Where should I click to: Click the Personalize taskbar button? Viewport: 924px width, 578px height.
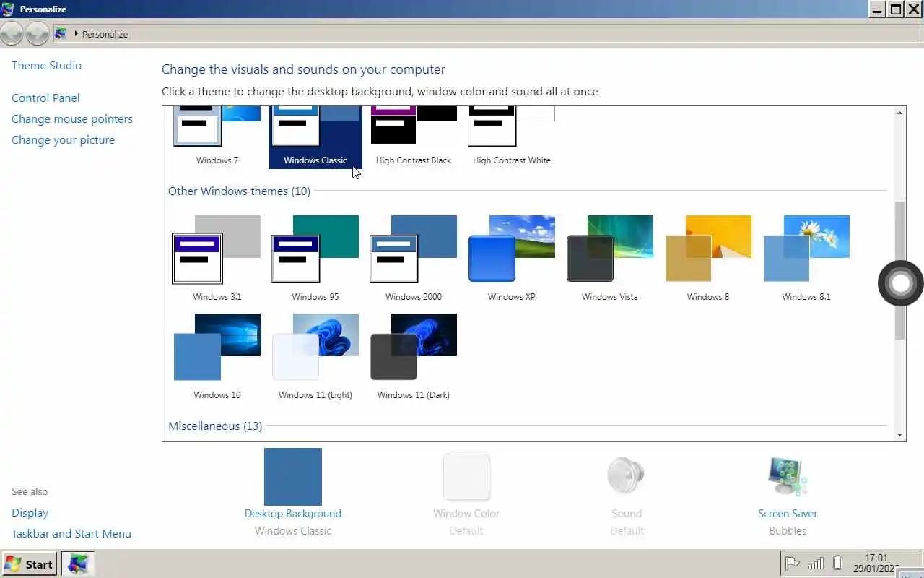[x=77, y=564]
